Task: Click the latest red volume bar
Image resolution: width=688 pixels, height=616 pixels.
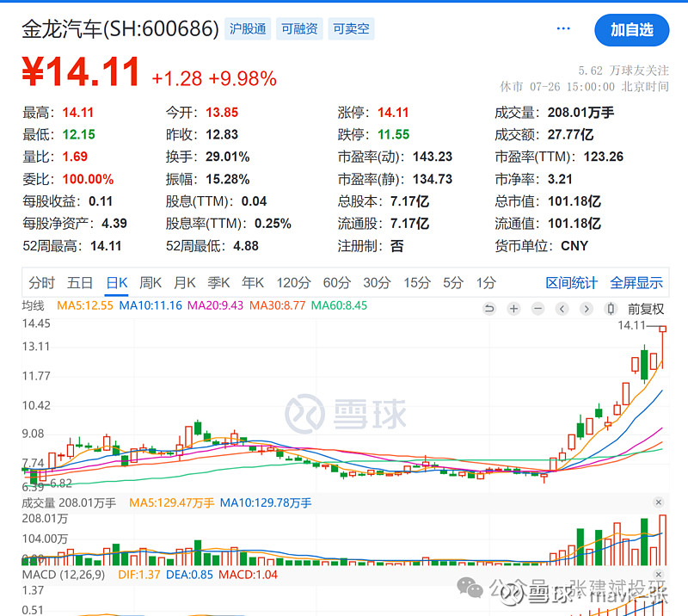Action: pyautogui.click(x=662, y=540)
